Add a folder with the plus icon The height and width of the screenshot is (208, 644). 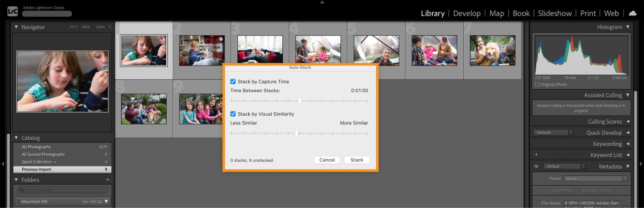[x=108, y=180]
